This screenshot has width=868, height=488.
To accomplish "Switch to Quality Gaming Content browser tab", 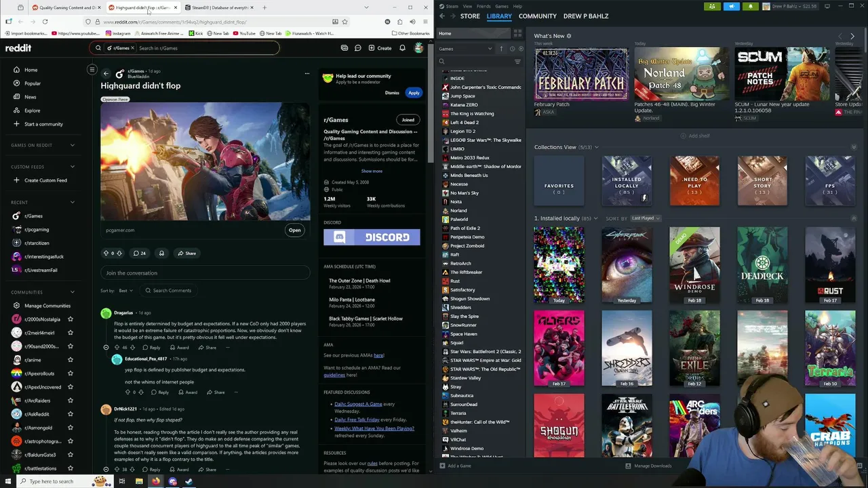I will tap(65, 7).
